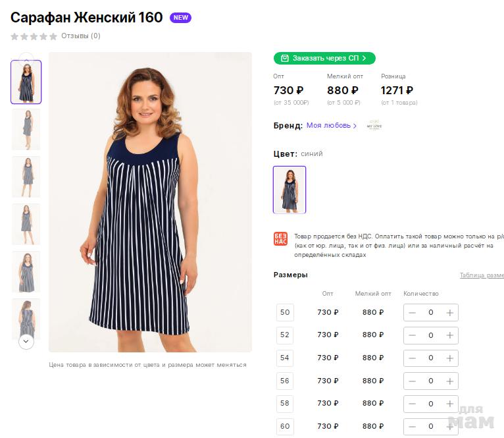Screen dimensions: 504x438
Task: Open brand link 'Моя любовь'
Action: click(x=331, y=125)
